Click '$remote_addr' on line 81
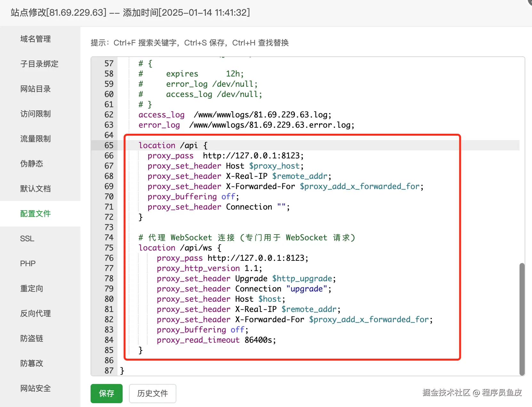 point(309,309)
